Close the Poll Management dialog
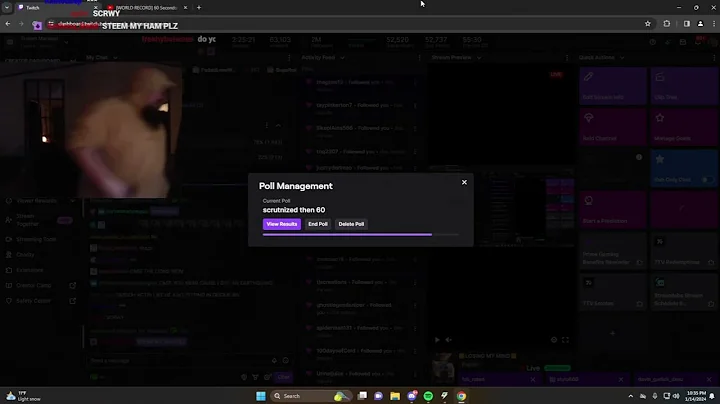This screenshot has width=720, height=404. point(464,182)
